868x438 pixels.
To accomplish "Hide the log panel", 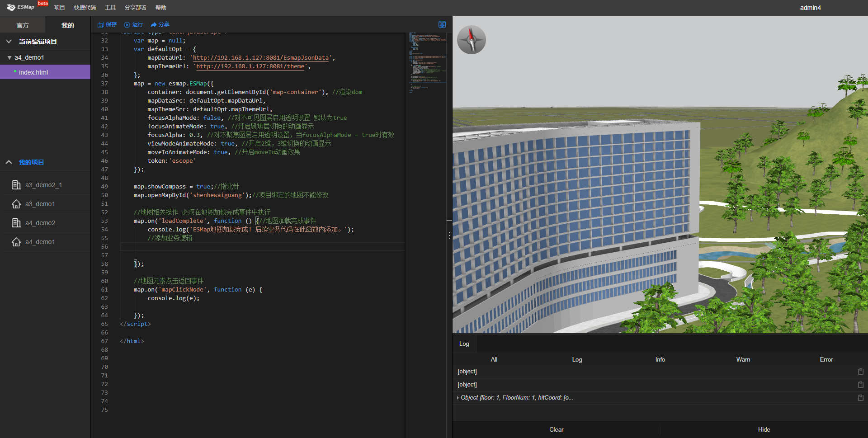I will 764,429.
